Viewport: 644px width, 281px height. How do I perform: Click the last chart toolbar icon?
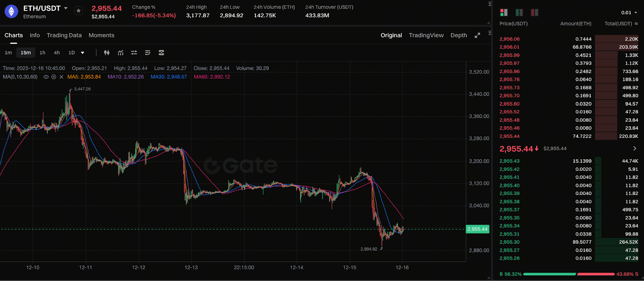click(161, 53)
